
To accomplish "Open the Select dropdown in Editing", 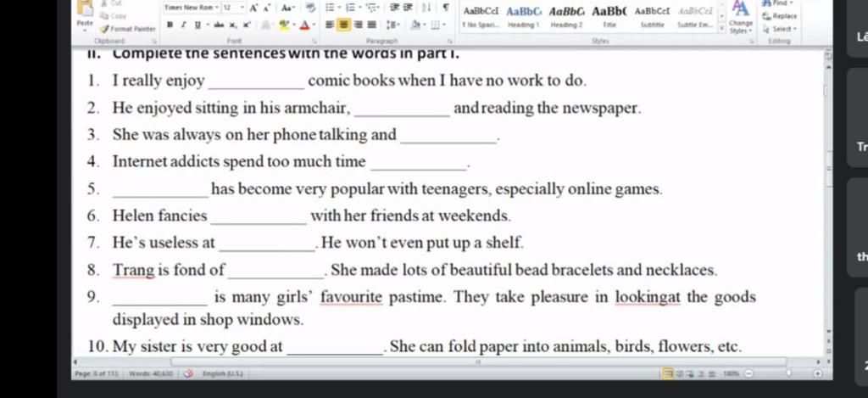I will pyautogui.click(x=781, y=29).
